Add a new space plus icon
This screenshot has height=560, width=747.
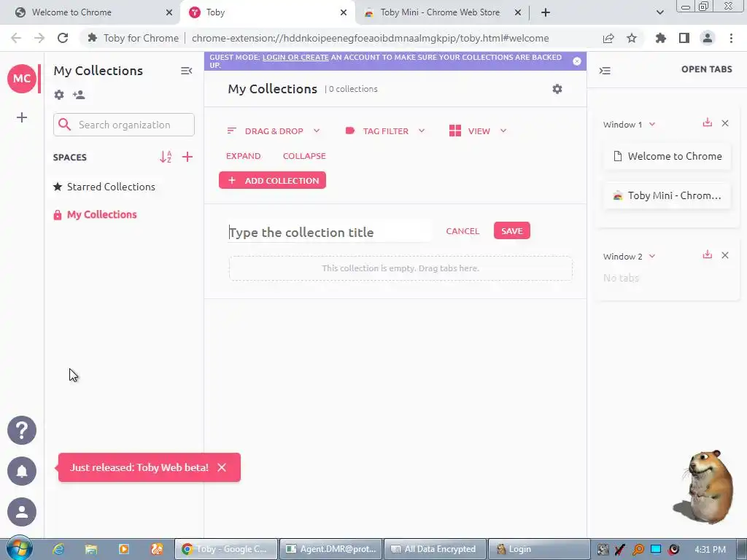pyautogui.click(x=187, y=157)
